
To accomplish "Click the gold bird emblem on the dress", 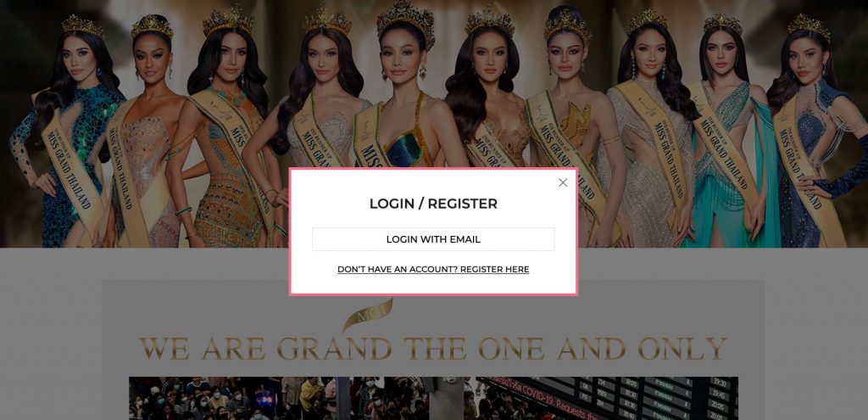I will [576, 125].
